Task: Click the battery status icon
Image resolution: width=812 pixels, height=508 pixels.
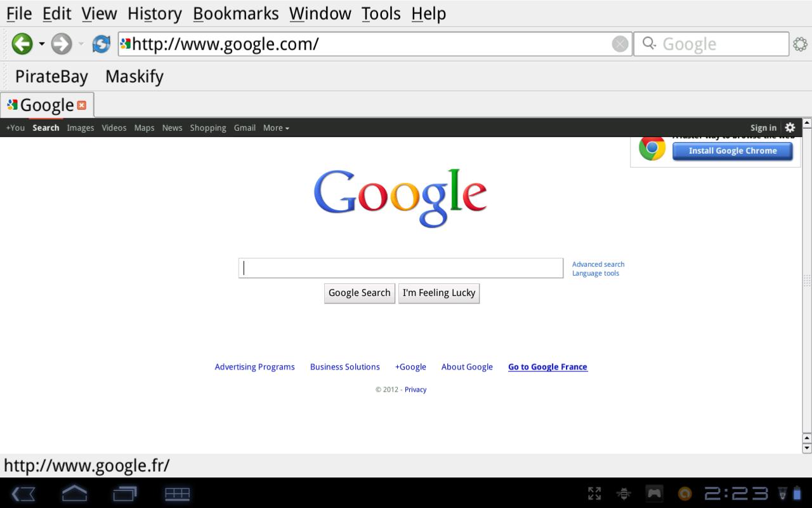Action: (x=797, y=493)
